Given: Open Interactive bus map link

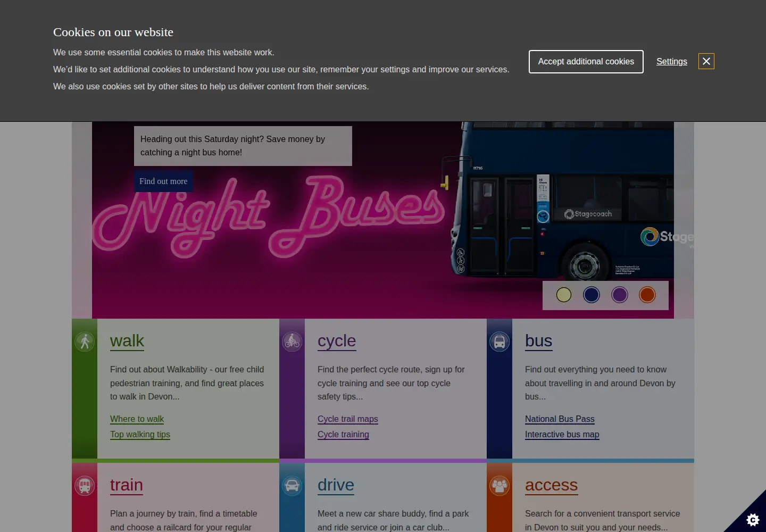Looking at the screenshot, I should [562, 435].
